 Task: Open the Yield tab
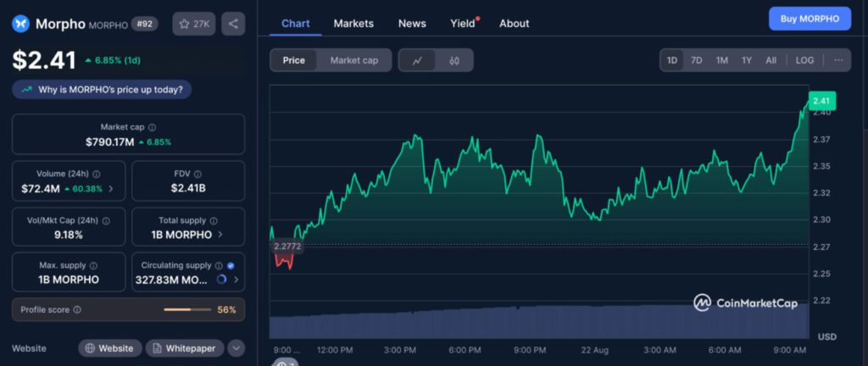(463, 23)
